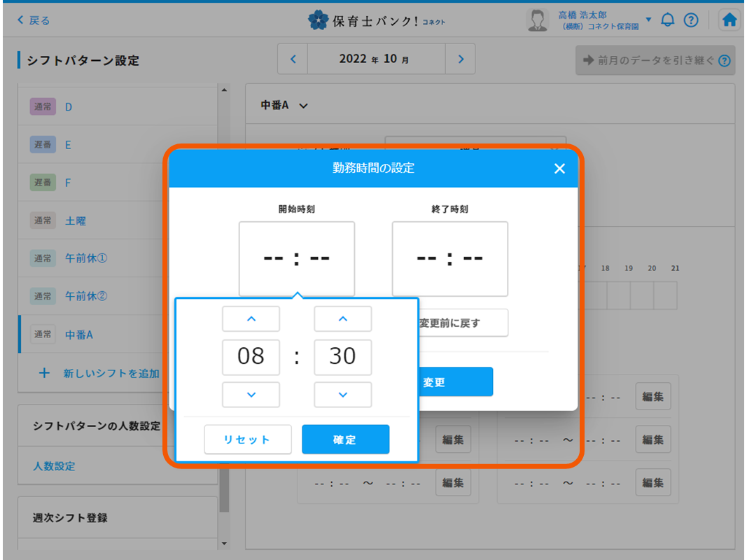747x560 pixels.
Task: Go to next month arrow
Action: coord(460,59)
